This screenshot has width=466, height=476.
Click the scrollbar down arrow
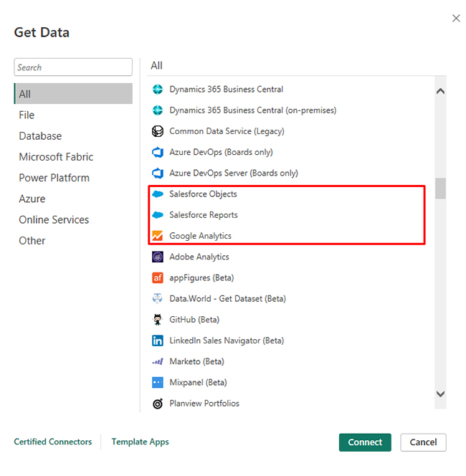pyautogui.click(x=440, y=394)
